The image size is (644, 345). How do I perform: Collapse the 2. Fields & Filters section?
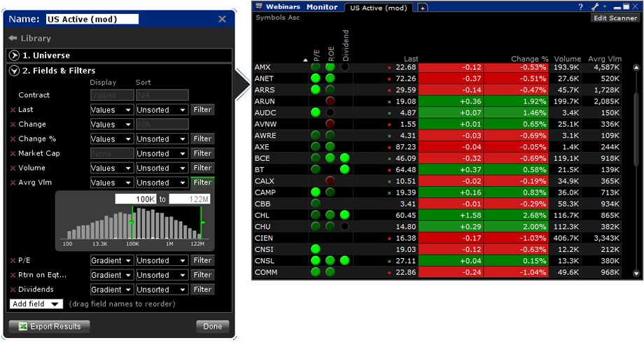(14, 71)
